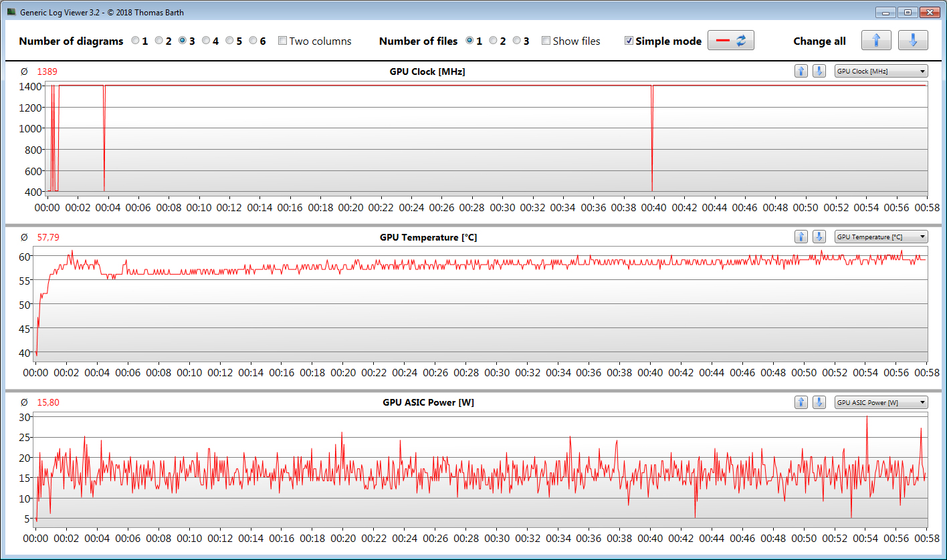947x560 pixels.
Task: Click the Number of diagrams label
Action: pos(71,41)
